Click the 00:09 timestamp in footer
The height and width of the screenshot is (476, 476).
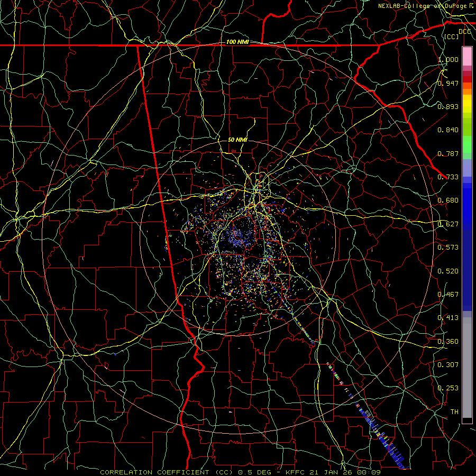(x=369, y=472)
